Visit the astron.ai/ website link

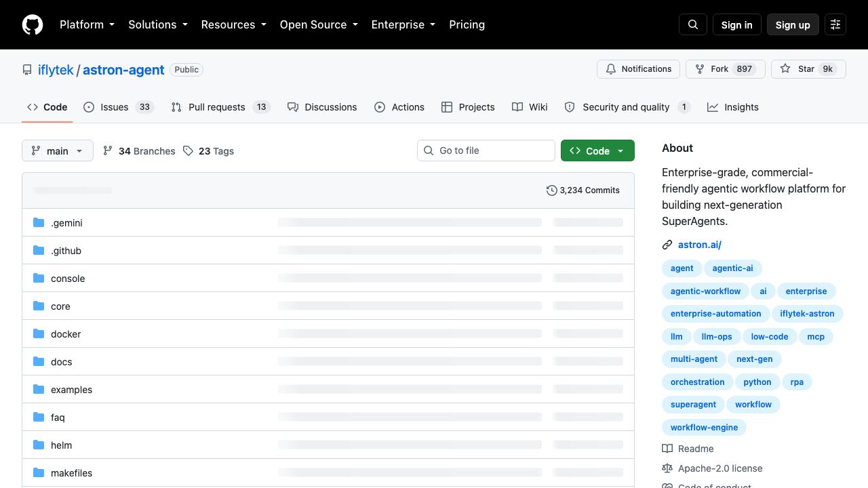(700, 245)
